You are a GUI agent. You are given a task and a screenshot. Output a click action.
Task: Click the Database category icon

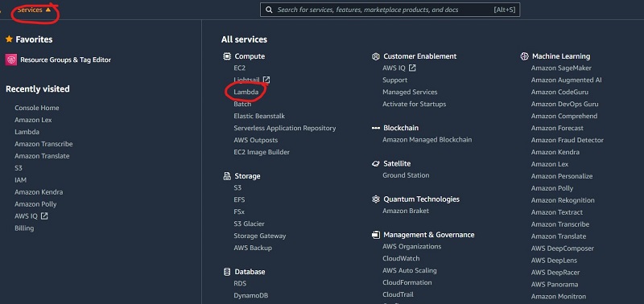227,272
